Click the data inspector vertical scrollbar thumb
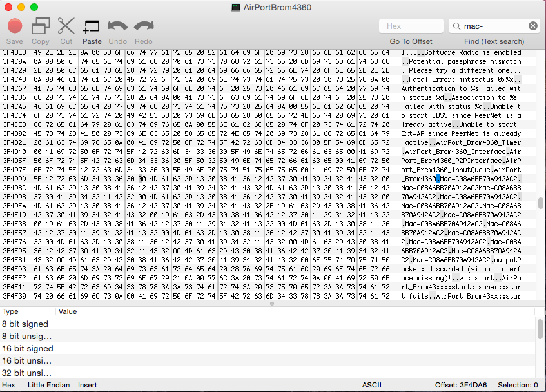Viewport: 546px width, 392px height. 540,329
